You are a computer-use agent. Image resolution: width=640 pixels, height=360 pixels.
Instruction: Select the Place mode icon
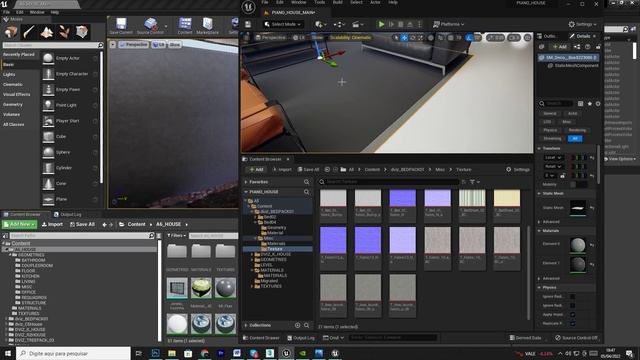click(11, 31)
